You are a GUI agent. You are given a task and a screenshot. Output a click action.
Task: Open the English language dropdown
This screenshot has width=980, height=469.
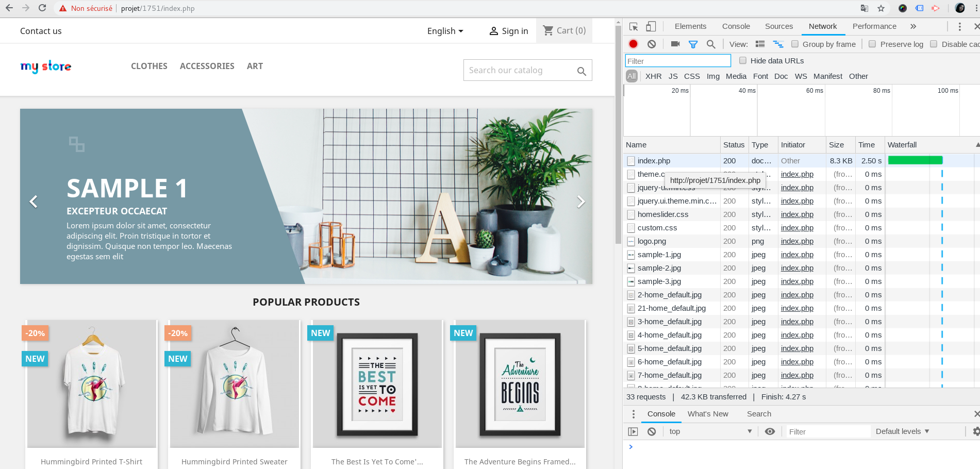(445, 31)
